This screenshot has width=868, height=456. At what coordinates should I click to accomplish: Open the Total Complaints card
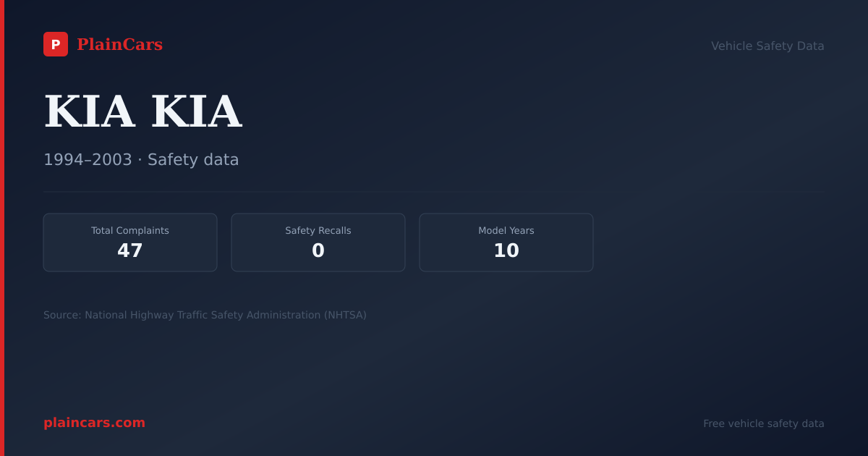click(130, 242)
